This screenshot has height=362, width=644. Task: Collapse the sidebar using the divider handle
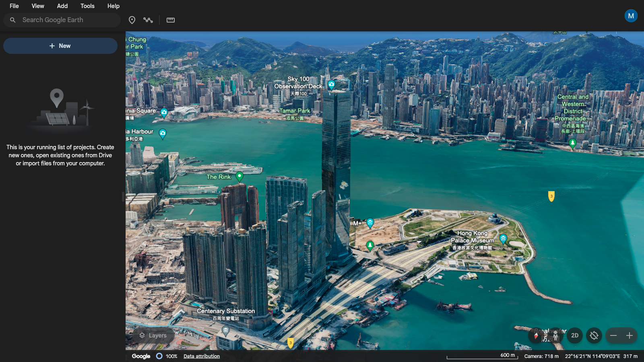123,196
